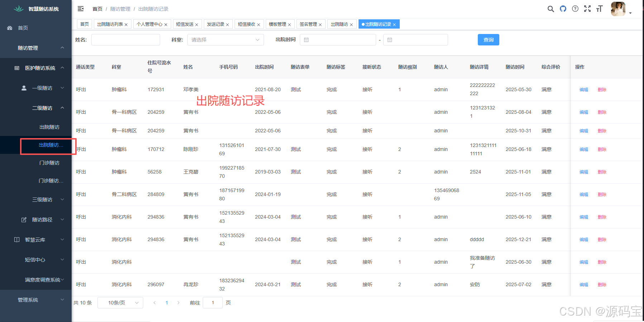Close the 短信发送 tab
Screen dimensions: 644x322
[x=197, y=25]
